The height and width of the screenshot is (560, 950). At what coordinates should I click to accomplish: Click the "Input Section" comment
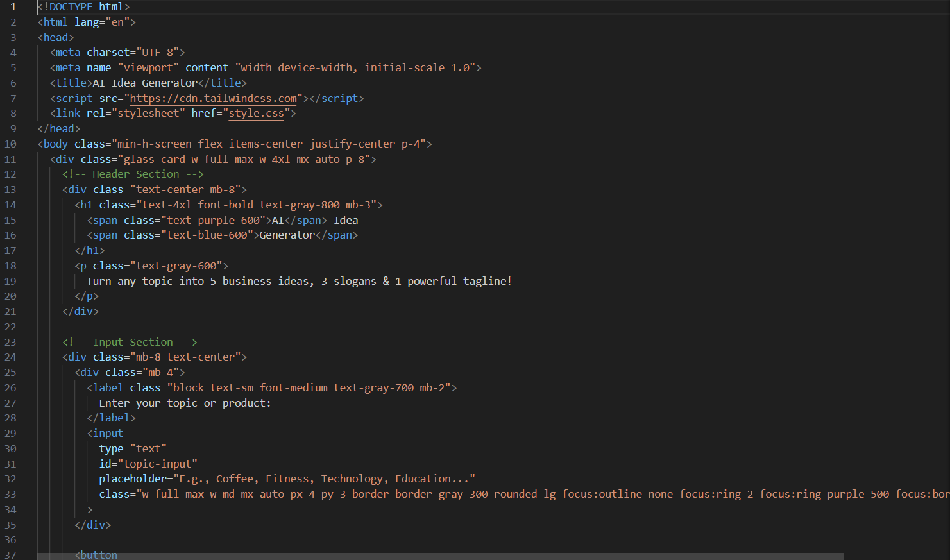130,342
